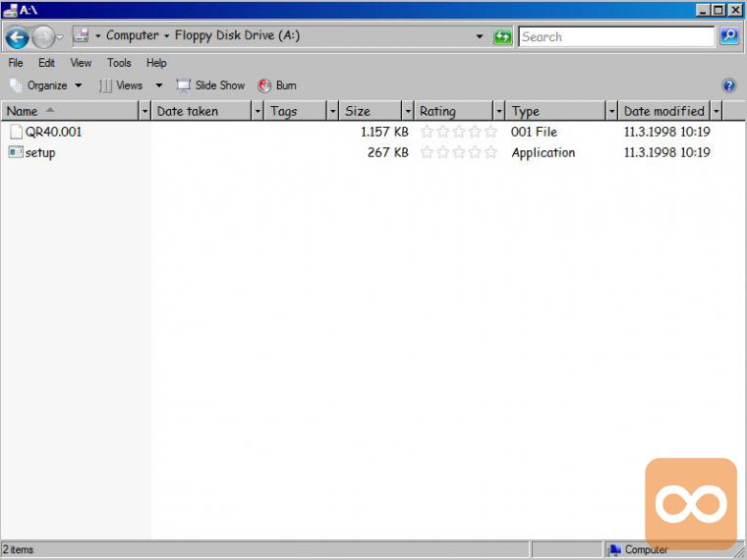Click the Back navigation arrow button

coord(17,37)
